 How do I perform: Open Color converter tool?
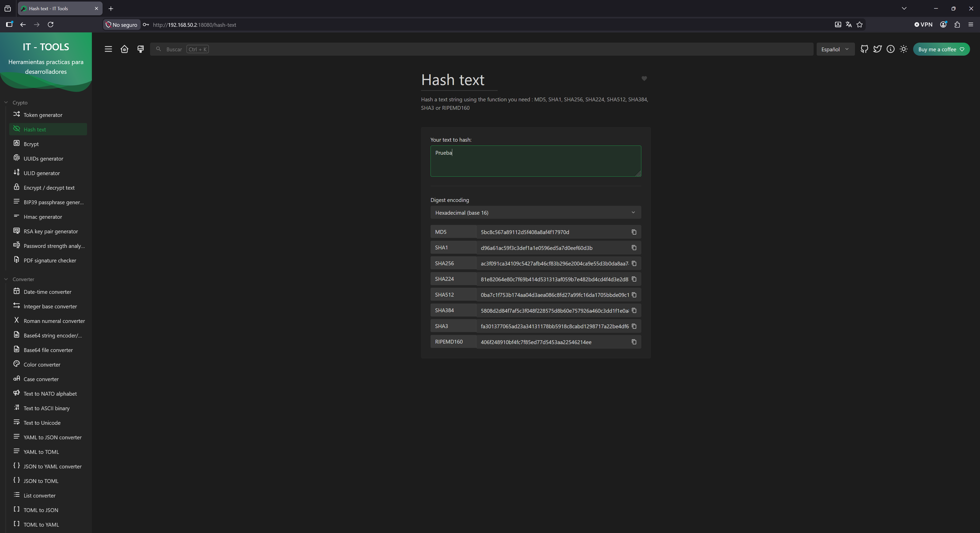tap(48, 365)
